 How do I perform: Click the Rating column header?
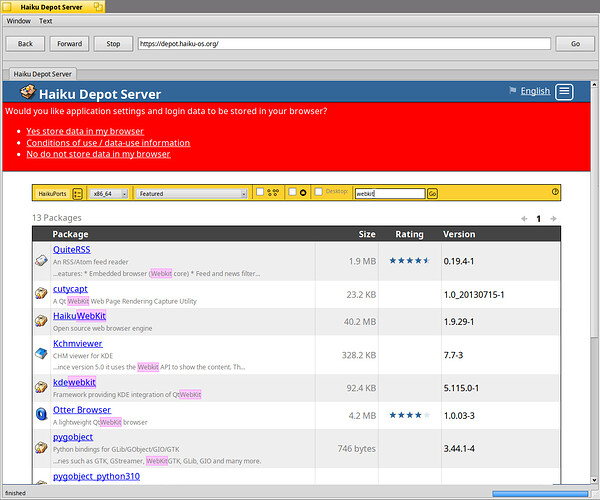(409, 234)
